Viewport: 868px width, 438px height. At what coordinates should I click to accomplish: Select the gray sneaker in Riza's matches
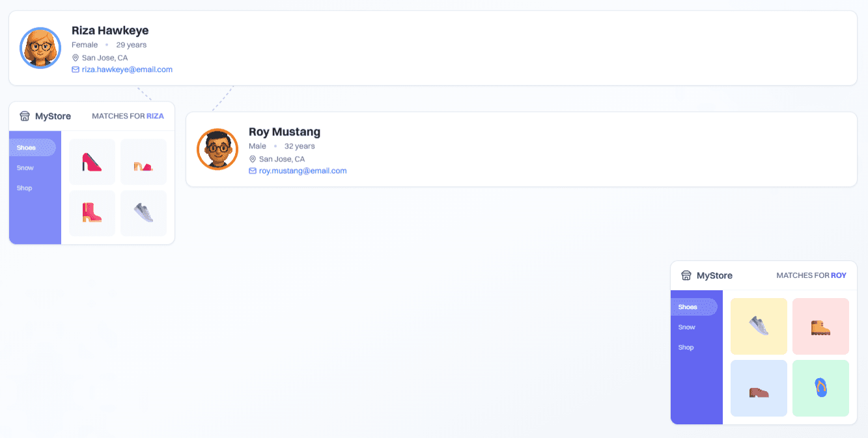point(143,213)
